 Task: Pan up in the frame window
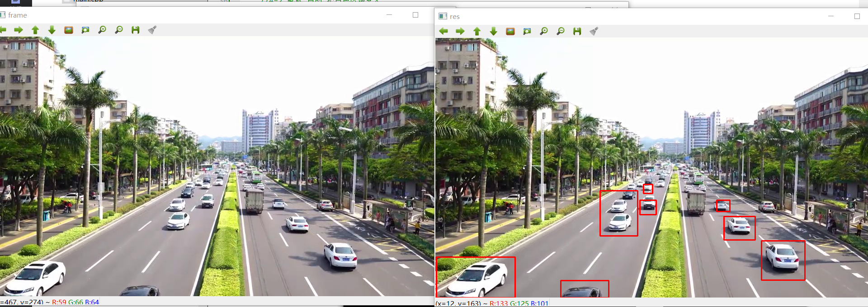[35, 30]
